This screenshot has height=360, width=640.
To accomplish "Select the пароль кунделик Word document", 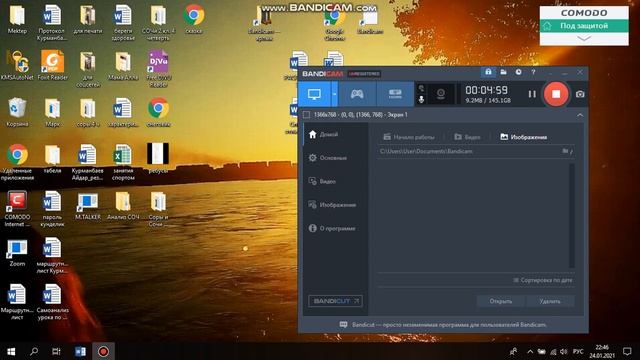I will click(52, 209).
